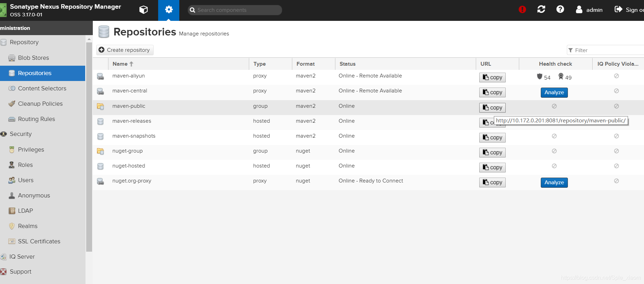The width and height of the screenshot is (644, 284).
Task: Click the nuget-group folder icon
Action: [100, 151]
